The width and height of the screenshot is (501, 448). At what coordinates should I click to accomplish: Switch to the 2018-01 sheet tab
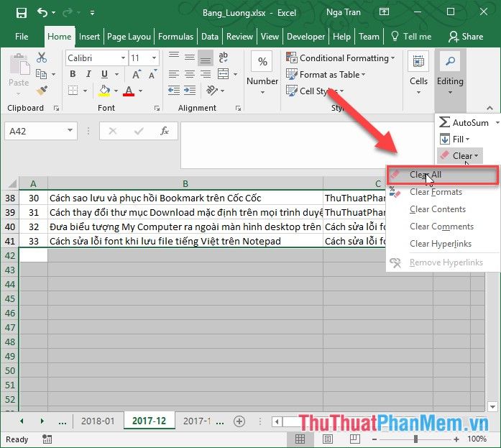click(96, 421)
